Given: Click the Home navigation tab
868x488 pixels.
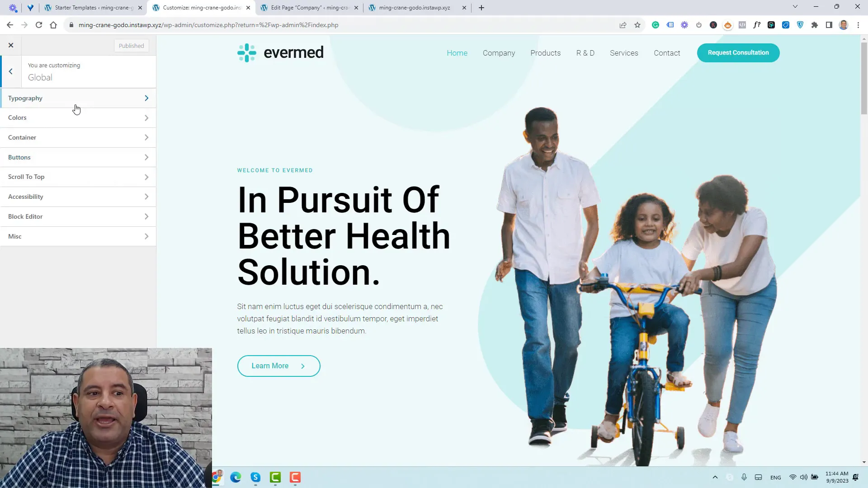Looking at the screenshot, I should 457,52.
